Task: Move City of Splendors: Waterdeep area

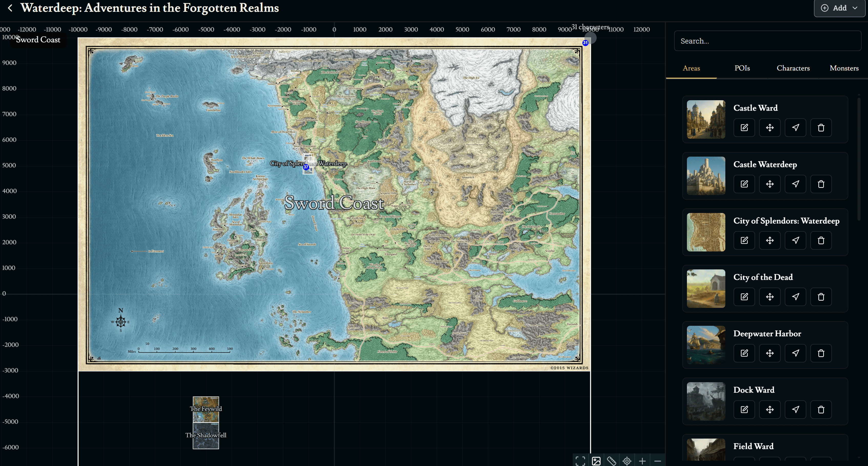Action: 770,240
